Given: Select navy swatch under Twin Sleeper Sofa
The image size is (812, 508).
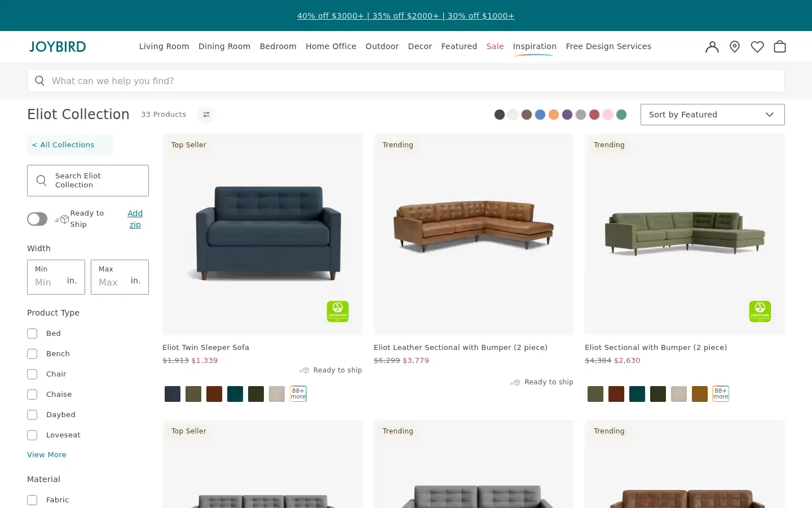Looking at the screenshot, I should point(173,394).
